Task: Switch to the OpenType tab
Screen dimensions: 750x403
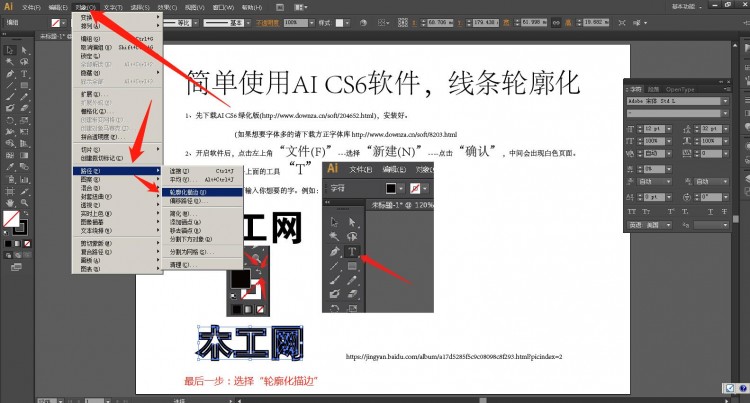Action: (x=680, y=89)
